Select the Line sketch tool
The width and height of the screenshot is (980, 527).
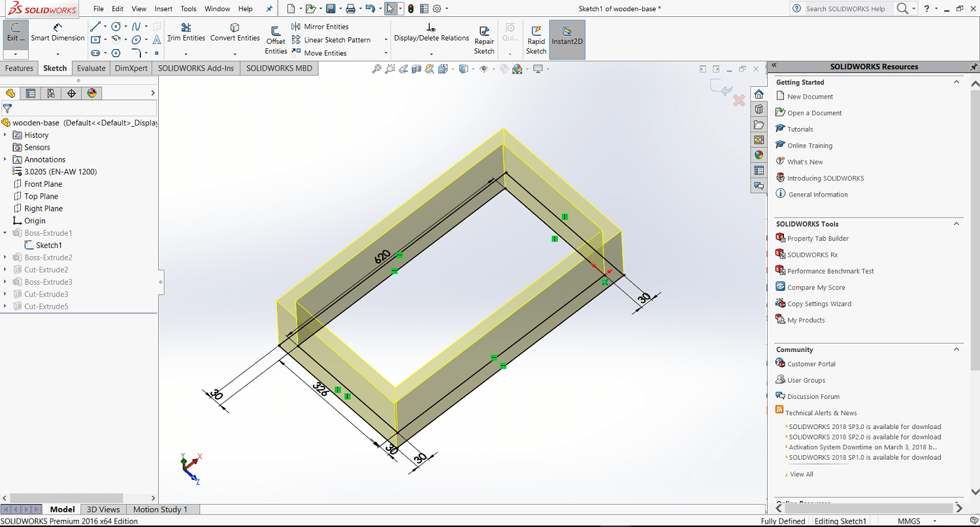point(96,27)
